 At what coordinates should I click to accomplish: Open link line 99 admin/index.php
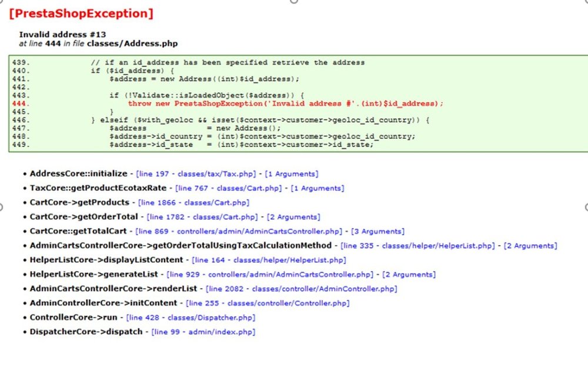click(203, 332)
